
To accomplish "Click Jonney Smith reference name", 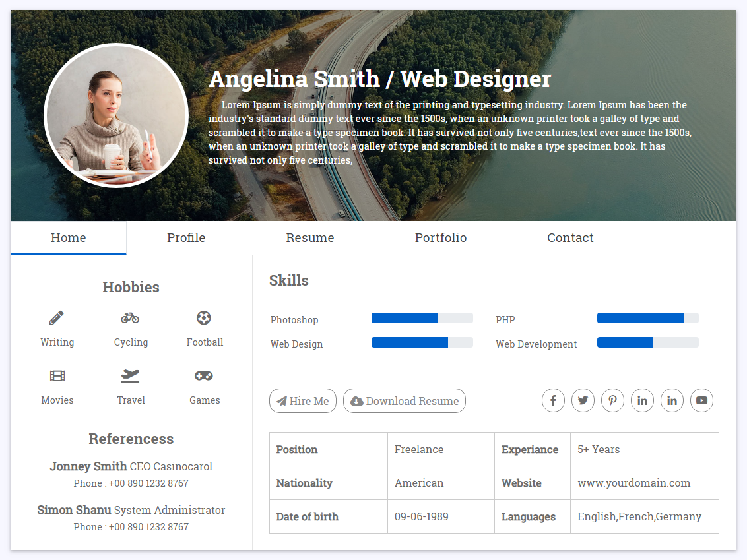I will 88,466.
